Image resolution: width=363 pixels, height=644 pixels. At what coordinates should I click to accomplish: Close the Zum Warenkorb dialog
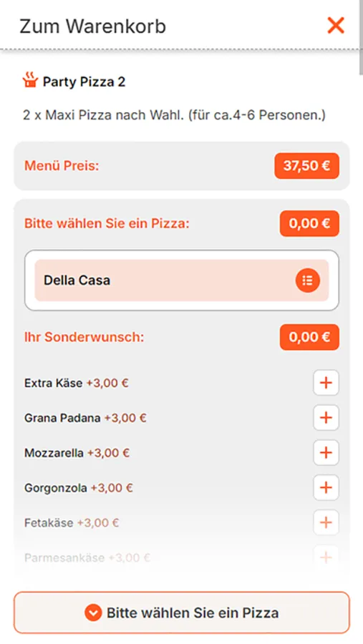(x=336, y=26)
